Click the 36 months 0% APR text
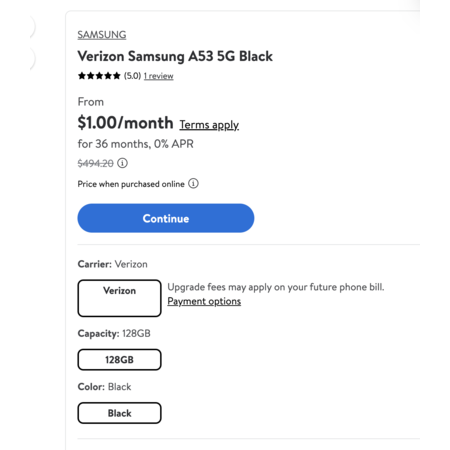 135,144
